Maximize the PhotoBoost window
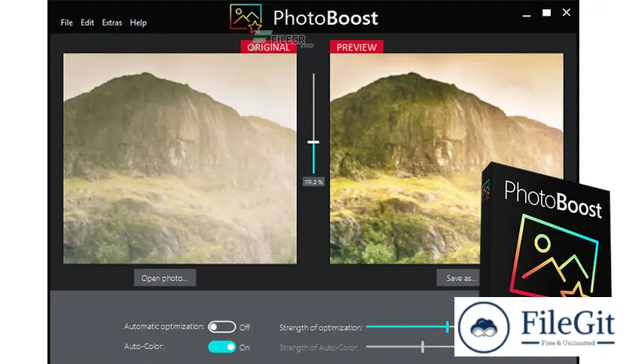 [x=546, y=13]
